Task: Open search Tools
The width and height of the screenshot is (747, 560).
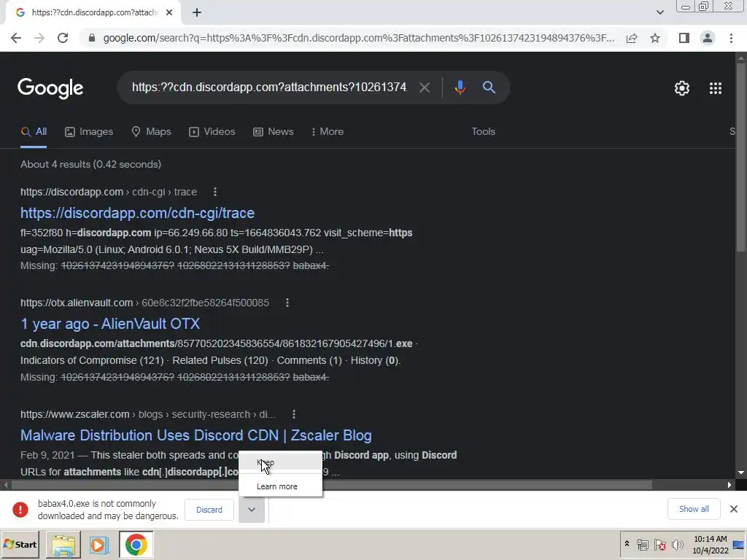Action: point(483,132)
